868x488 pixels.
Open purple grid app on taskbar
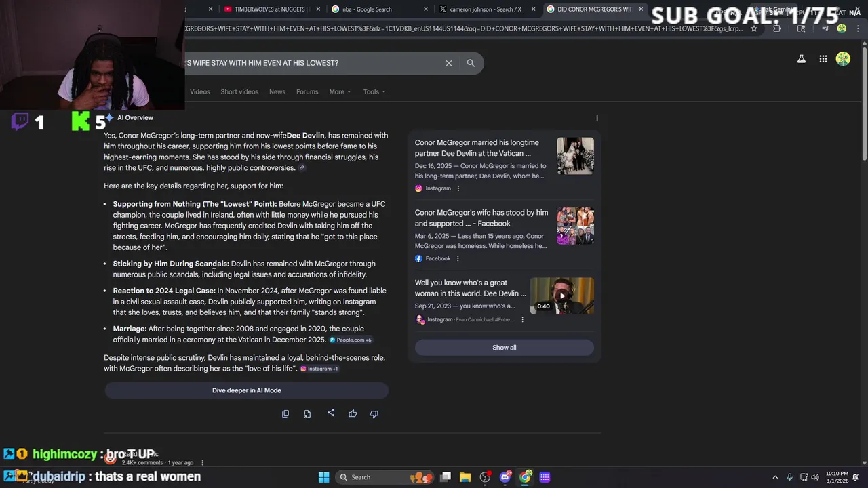pos(545,477)
